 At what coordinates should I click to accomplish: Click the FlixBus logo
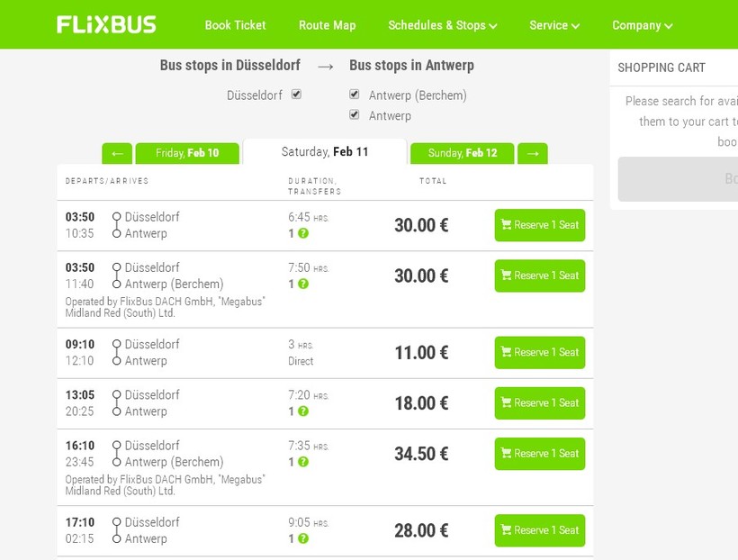pos(106,24)
